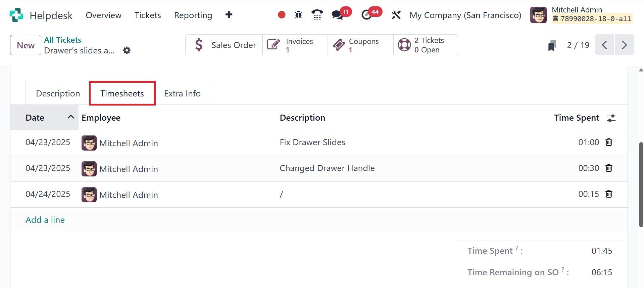Go to the next ticket record
Image resolution: width=644 pixels, height=288 pixels.
(x=624, y=45)
